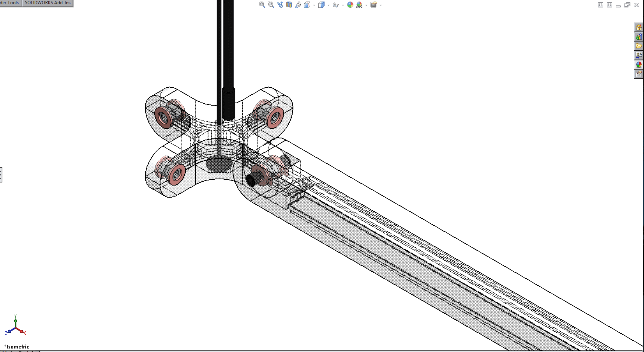Activate Section View tool
This screenshot has width=644, height=352.
pos(289,5)
